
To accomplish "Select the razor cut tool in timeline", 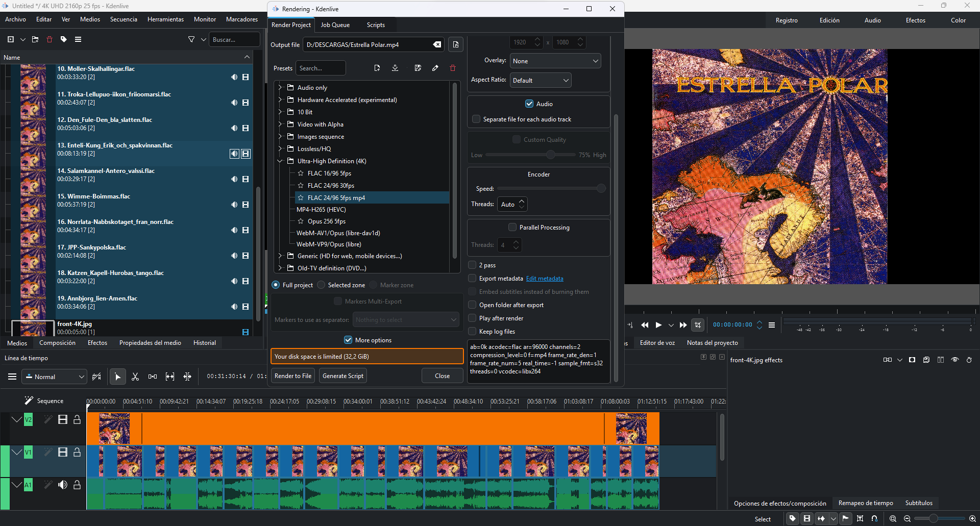I will [x=135, y=377].
